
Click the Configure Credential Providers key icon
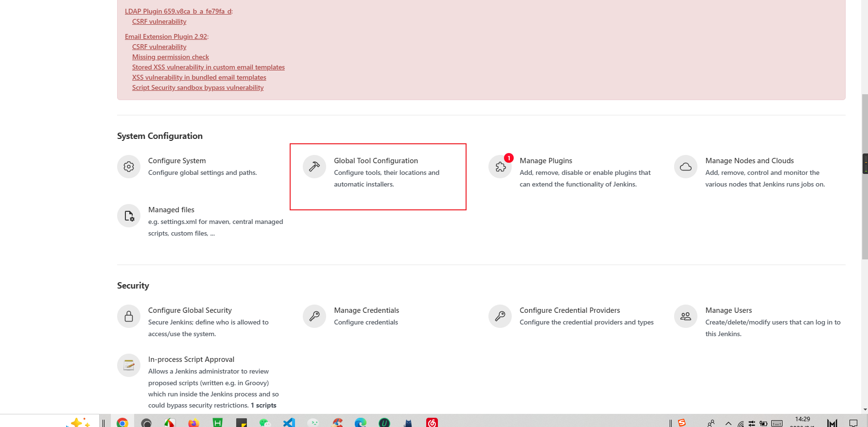(500, 316)
